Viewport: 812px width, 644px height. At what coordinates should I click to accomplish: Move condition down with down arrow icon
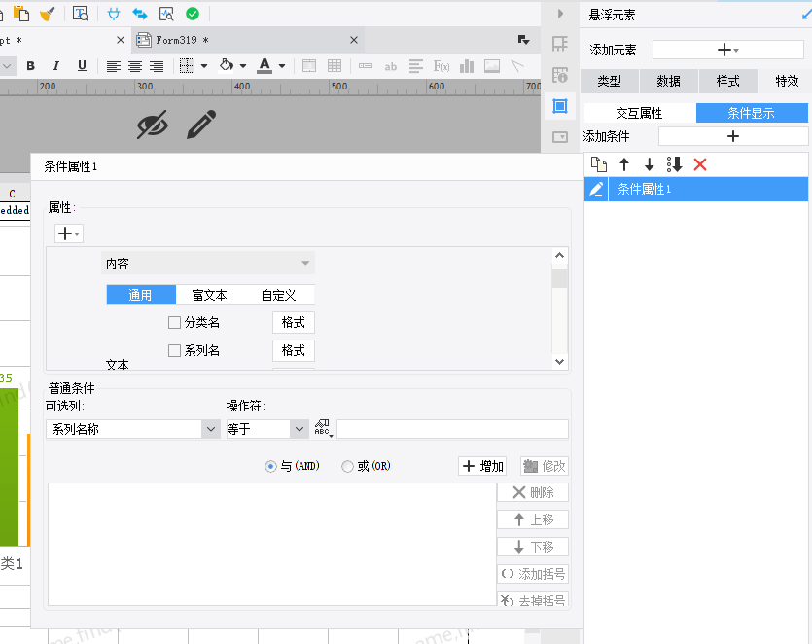point(649,164)
